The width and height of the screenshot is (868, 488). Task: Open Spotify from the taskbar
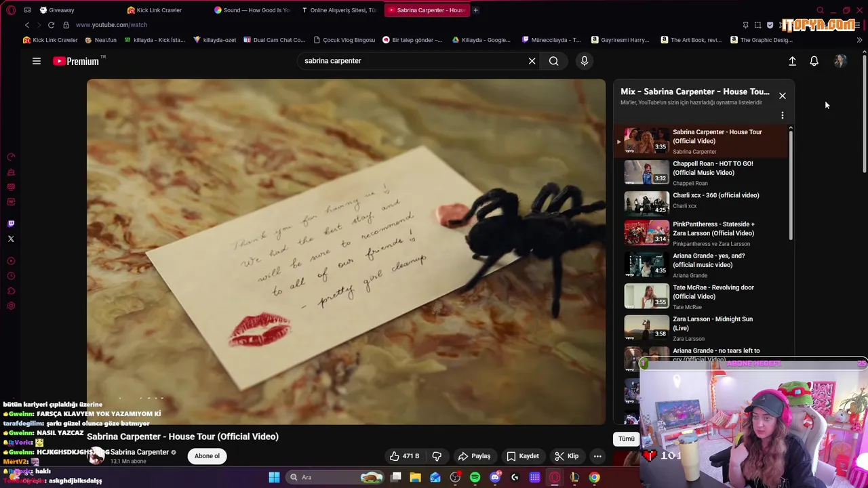click(x=475, y=477)
